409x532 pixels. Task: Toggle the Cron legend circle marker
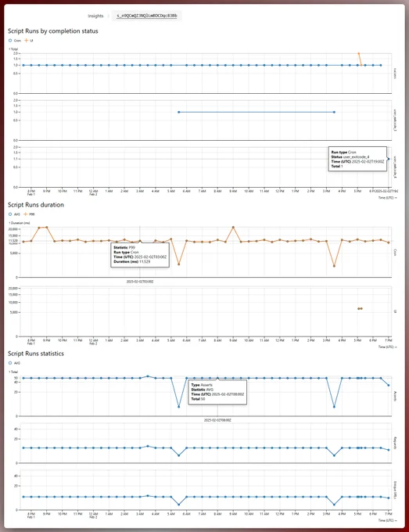[x=10, y=41]
